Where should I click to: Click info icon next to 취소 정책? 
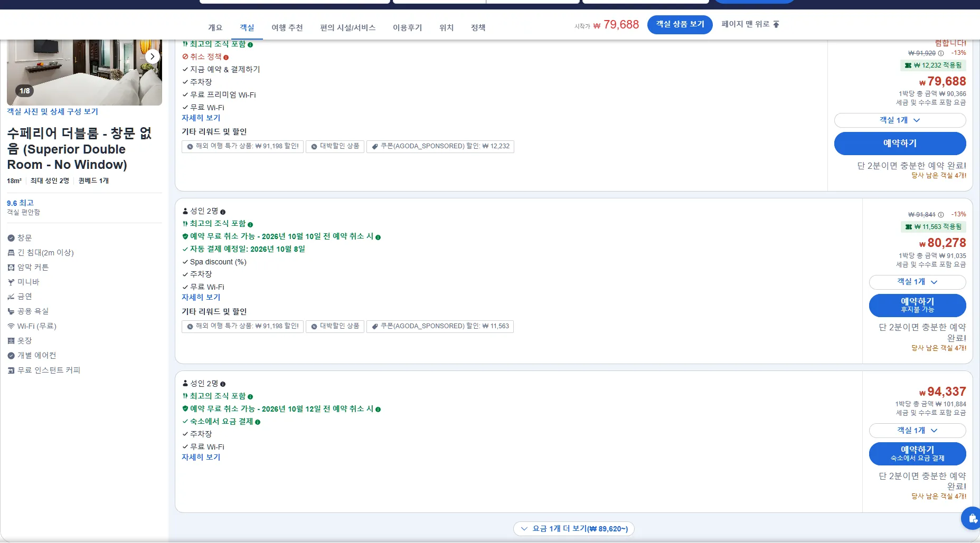[226, 57]
